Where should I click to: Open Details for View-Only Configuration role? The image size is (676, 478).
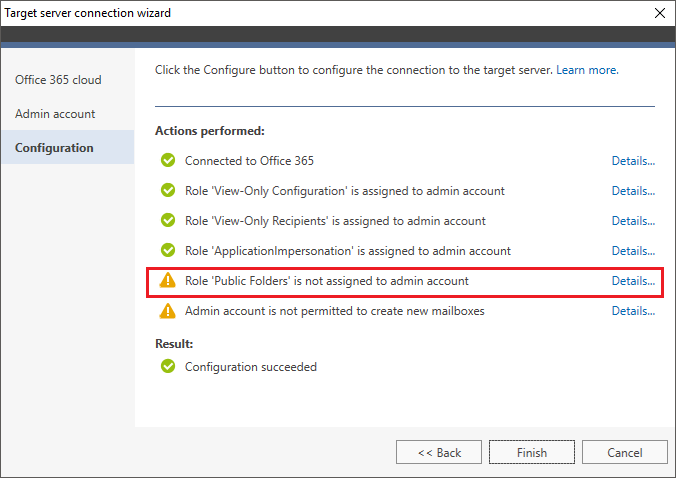click(633, 191)
